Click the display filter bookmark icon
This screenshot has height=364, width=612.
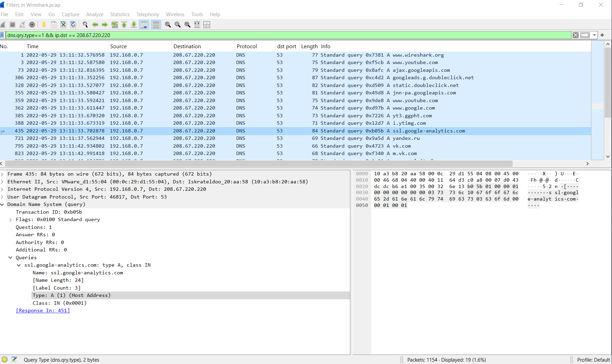coord(3,35)
